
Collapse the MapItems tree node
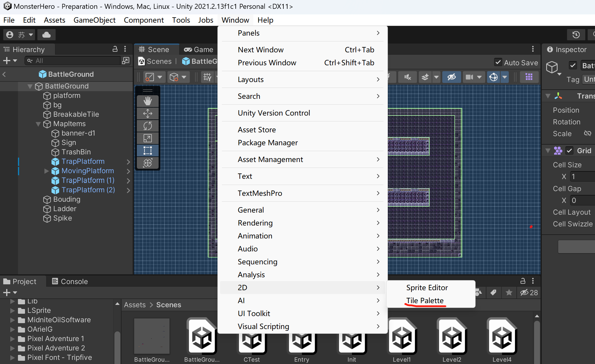pyautogui.click(x=38, y=124)
